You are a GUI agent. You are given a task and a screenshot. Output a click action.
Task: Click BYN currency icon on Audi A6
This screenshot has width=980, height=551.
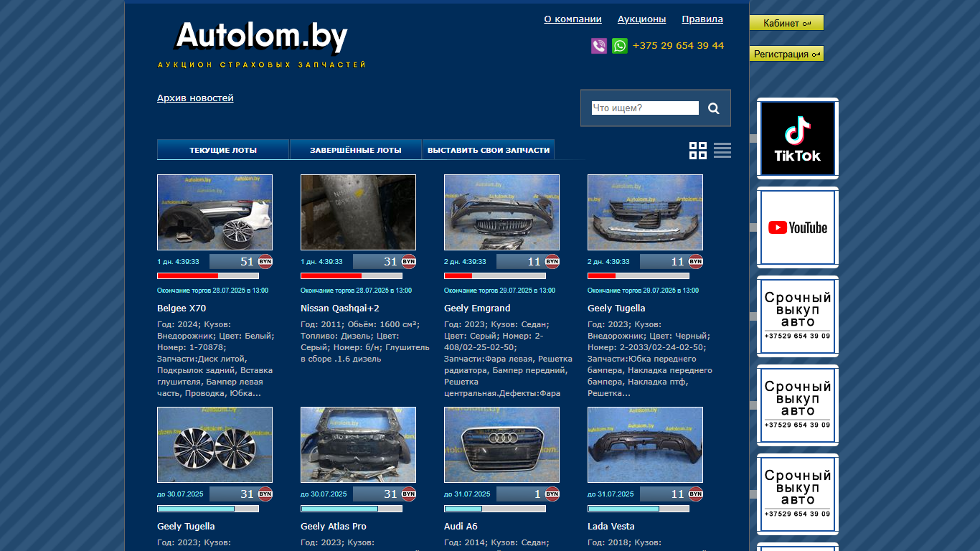point(552,494)
